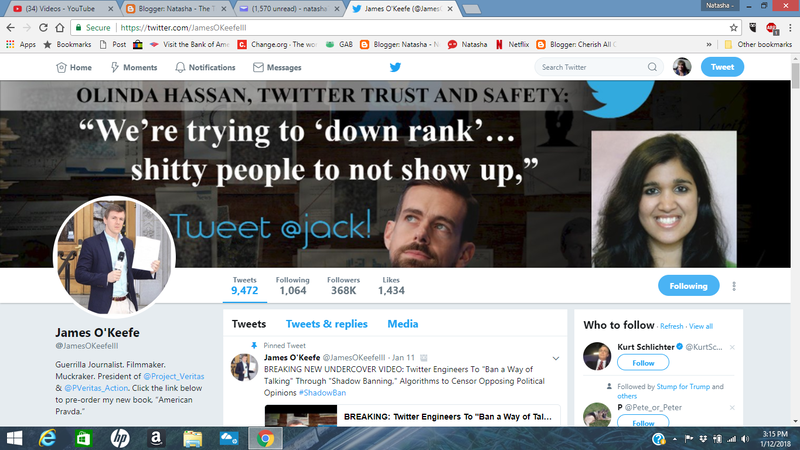The height and width of the screenshot is (450, 800).
Task: Dismiss Kurt Schlichter follow suggestion
Action: tap(732, 347)
